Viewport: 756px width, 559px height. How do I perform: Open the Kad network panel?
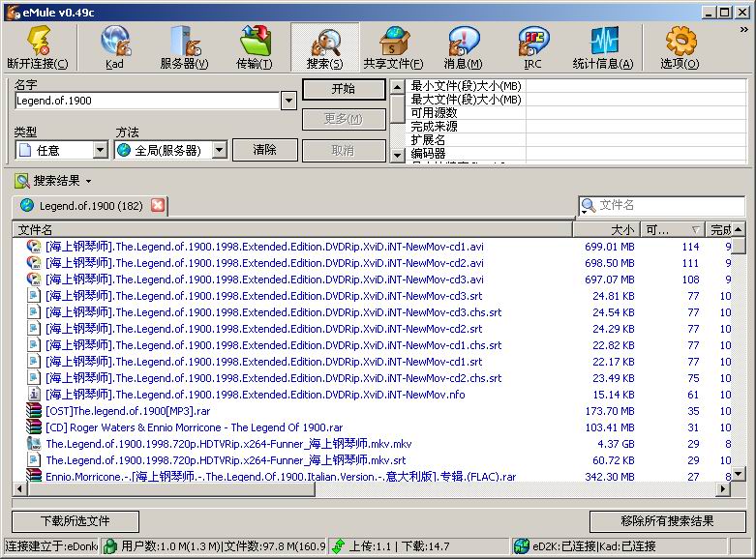click(114, 47)
